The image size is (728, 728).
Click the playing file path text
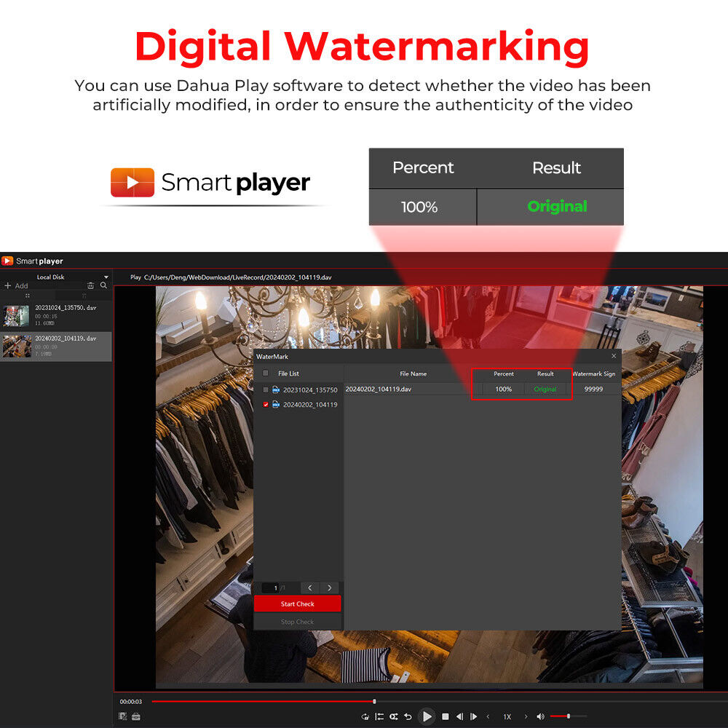(x=238, y=277)
